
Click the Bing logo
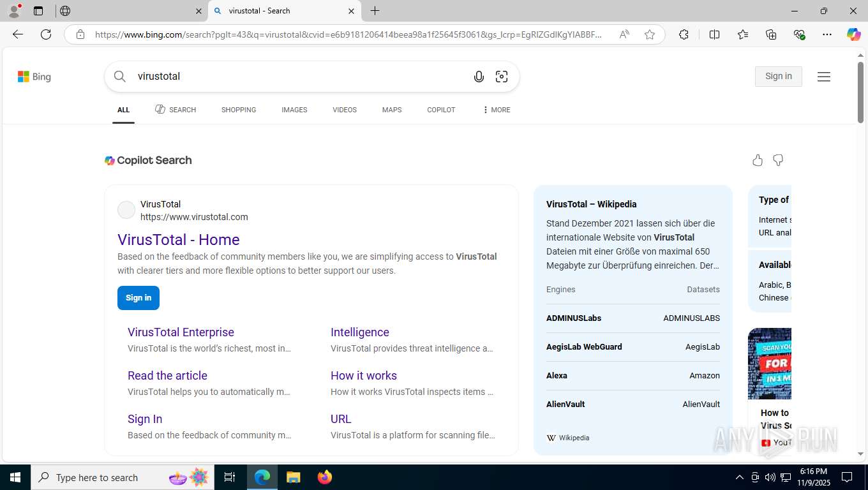[x=34, y=77]
